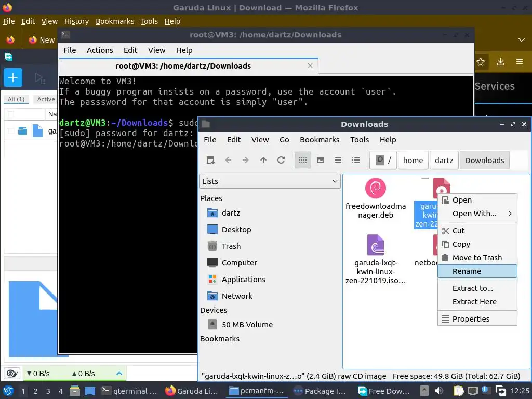Image resolution: width=532 pixels, height=399 pixels.
Task: Open the Actions menu in the terminal window
Action: (x=100, y=50)
